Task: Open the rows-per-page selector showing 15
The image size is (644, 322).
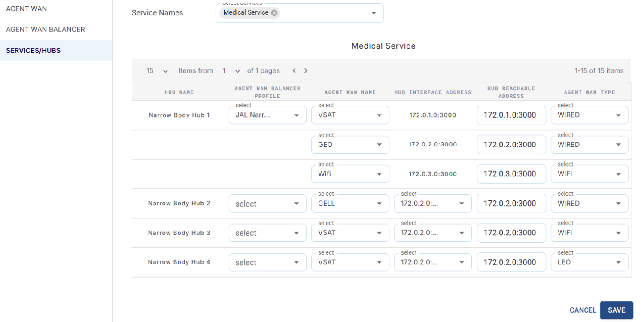Action: (157, 71)
